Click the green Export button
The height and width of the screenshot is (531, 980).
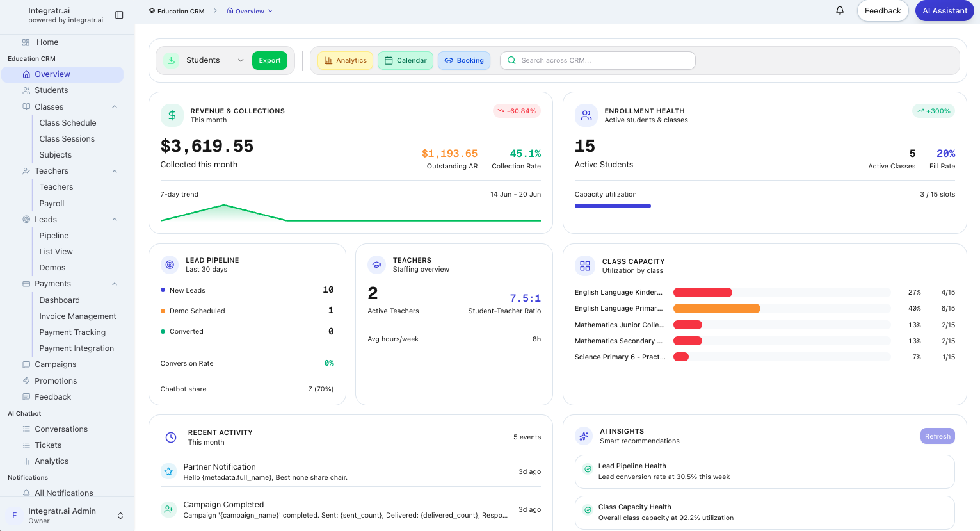[269, 60]
